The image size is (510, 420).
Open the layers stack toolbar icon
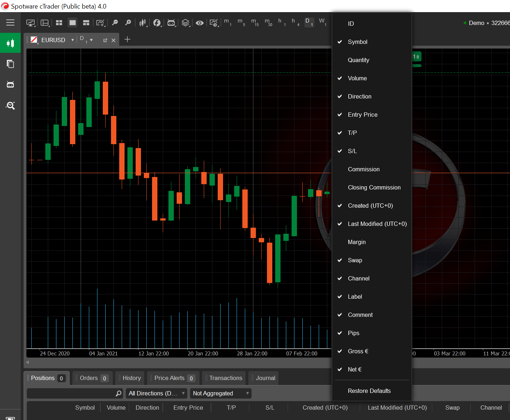pyautogui.click(x=186, y=23)
